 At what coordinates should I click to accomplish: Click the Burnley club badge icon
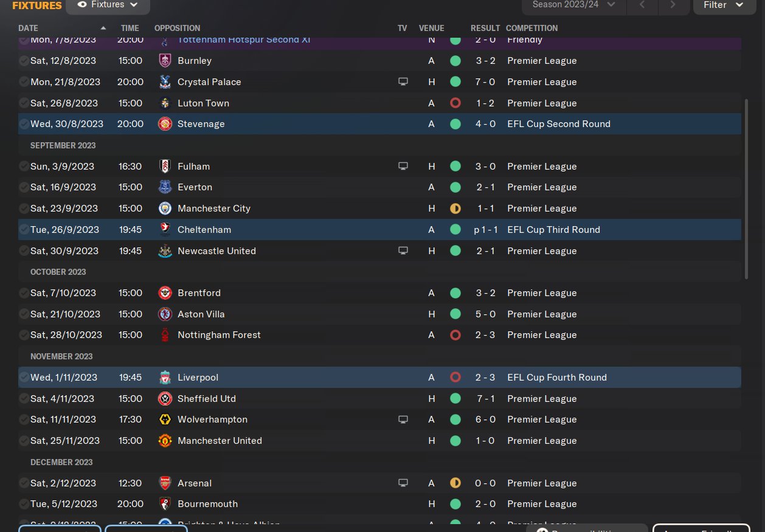coord(165,61)
